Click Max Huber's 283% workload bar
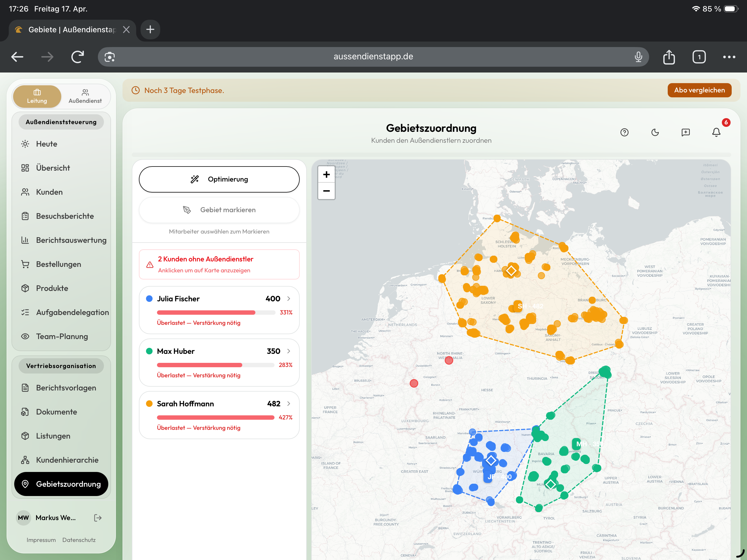747x560 pixels. pos(215,365)
